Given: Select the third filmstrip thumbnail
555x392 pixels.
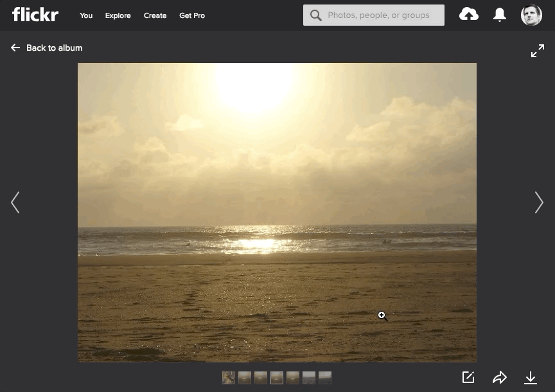Looking at the screenshot, I should point(261,378).
